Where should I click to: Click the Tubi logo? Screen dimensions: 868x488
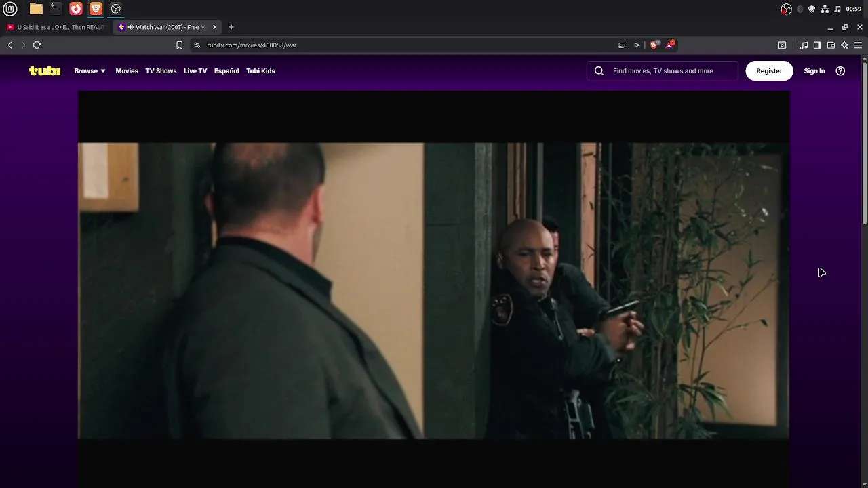coord(45,70)
